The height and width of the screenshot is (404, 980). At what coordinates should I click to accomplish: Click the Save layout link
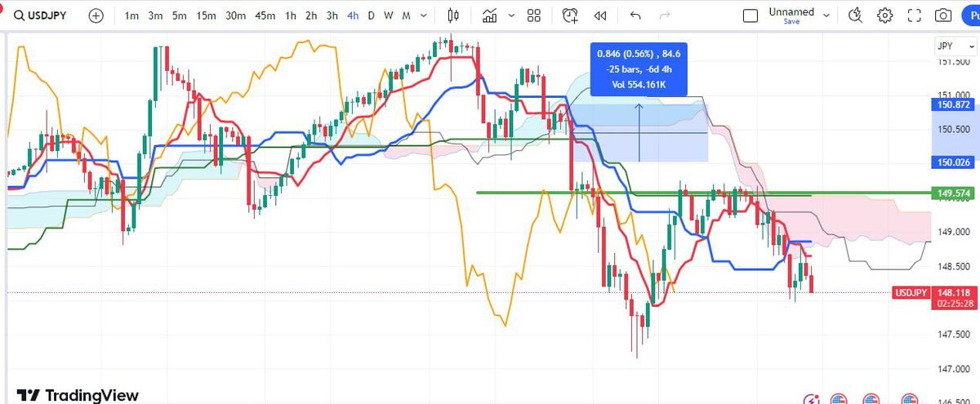pos(791,22)
